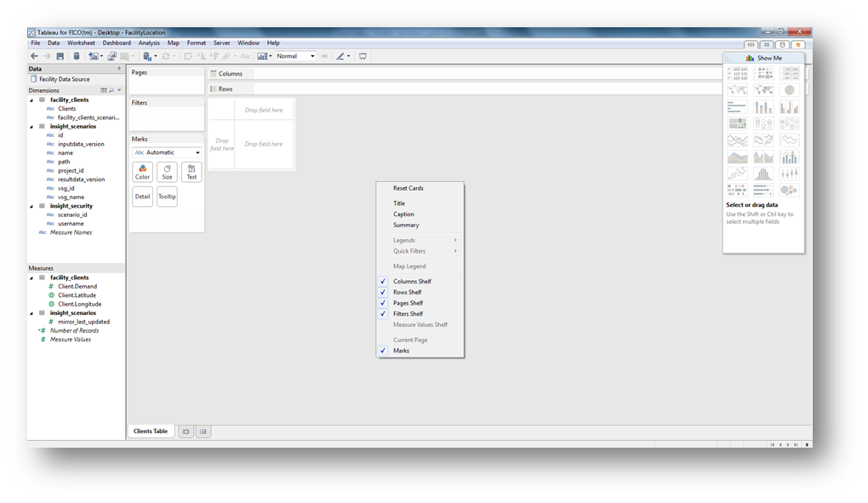This screenshot has width=868, height=503.
Task: Click the Tooltip button in Marks
Action: click(x=167, y=197)
